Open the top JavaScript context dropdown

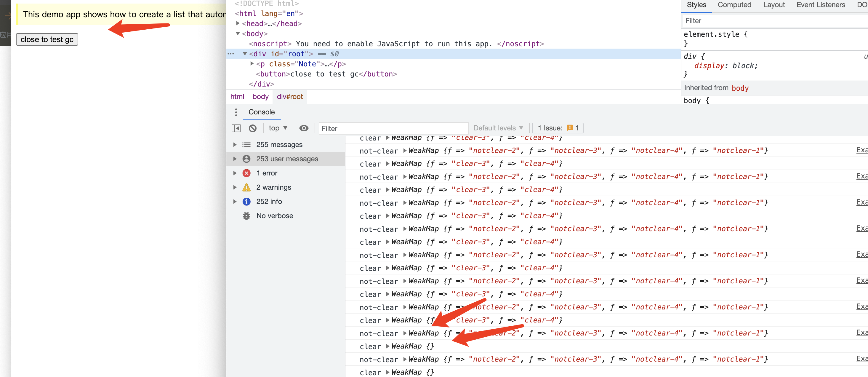pyautogui.click(x=278, y=128)
